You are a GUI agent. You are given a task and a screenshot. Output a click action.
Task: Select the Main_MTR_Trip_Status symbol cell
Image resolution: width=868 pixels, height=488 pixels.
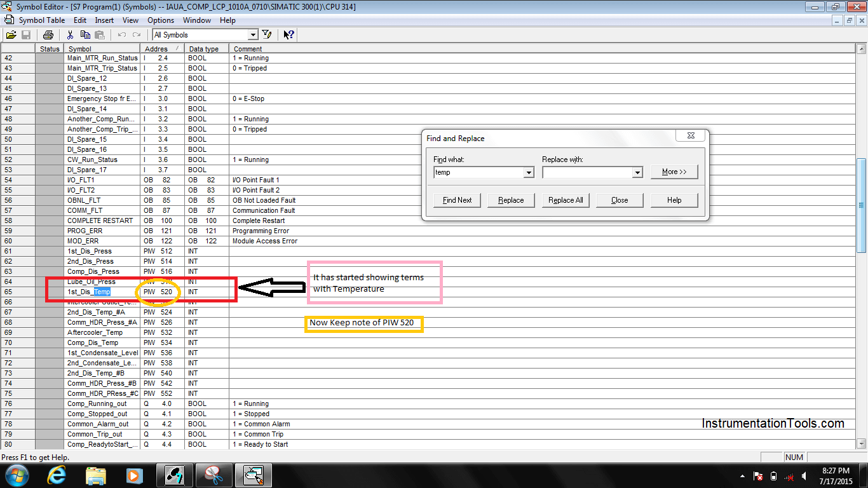pyautogui.click(x=102, y=68)
